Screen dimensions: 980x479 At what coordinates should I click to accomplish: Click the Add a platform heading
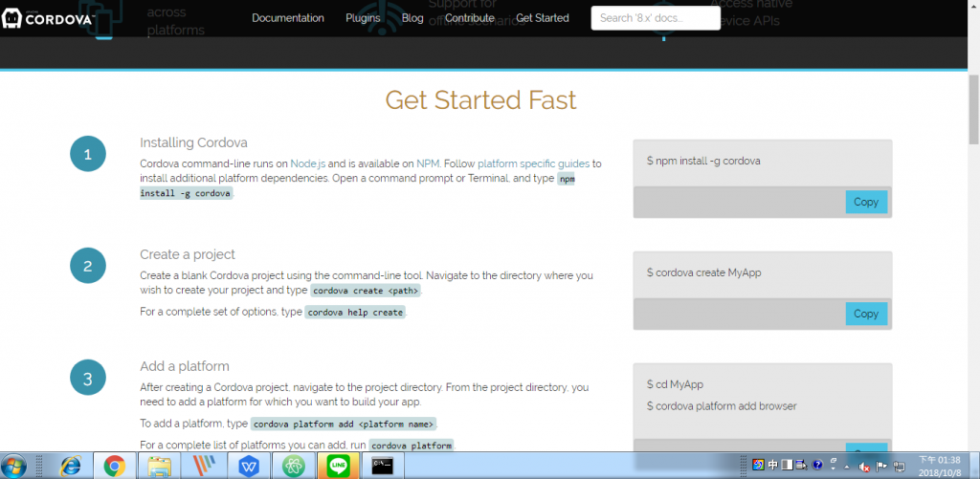click(185, 366)
